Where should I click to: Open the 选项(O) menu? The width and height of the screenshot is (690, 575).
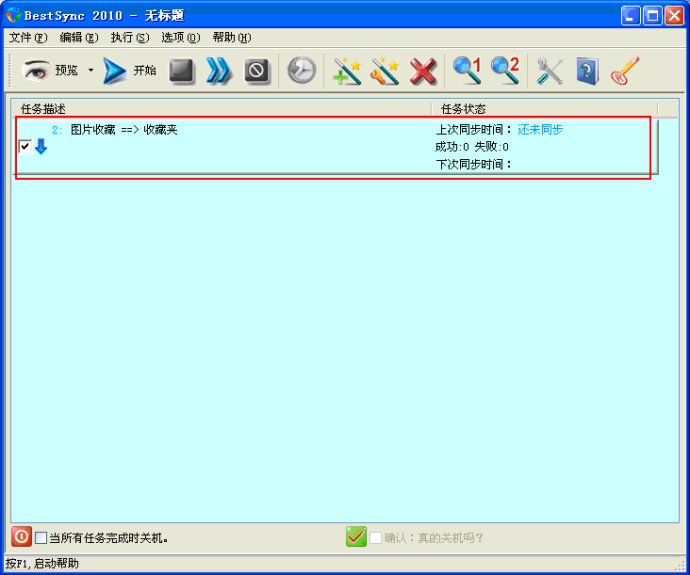click(x=181, y=38)
